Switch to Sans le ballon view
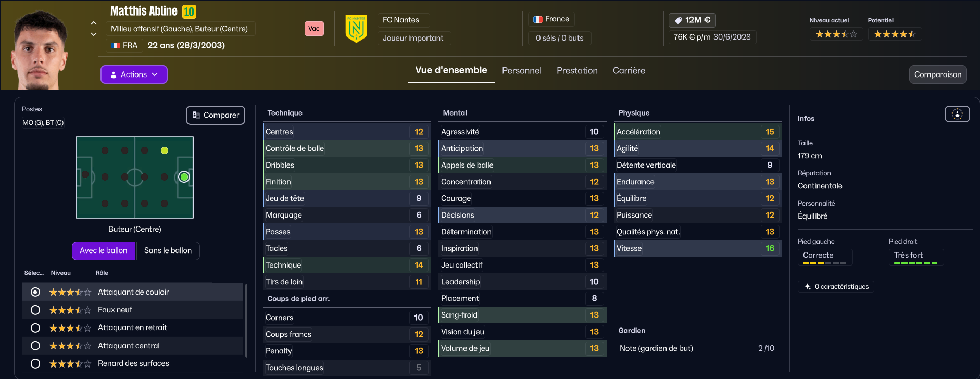The width and height of the screenshot is (980, 379). click(x=168, y=251)
